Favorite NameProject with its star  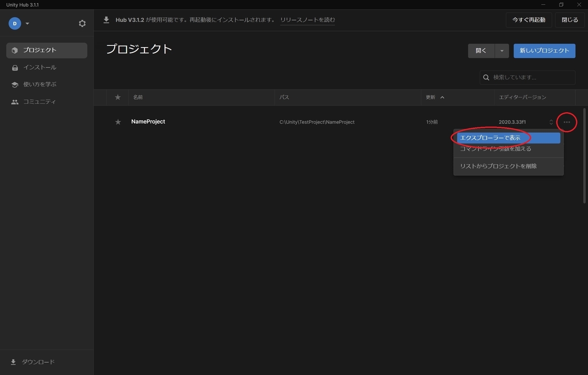pos(118,122)
